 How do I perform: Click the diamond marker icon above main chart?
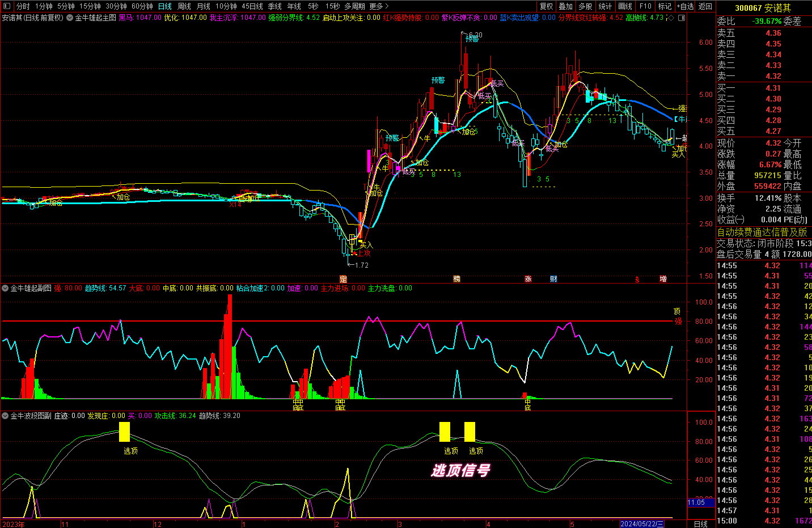(671, 18)
